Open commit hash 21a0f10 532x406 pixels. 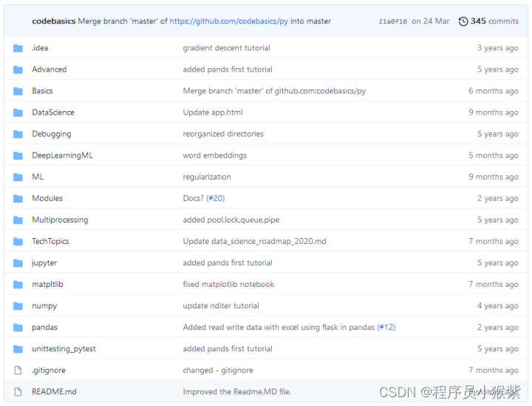[x=392, y=21]
